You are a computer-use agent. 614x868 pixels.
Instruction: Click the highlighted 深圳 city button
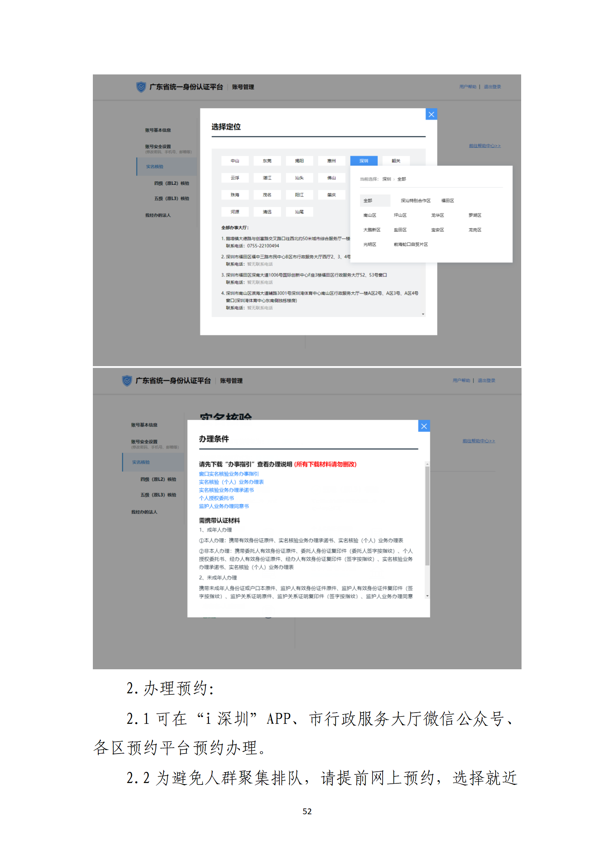(x=364, y=161)
